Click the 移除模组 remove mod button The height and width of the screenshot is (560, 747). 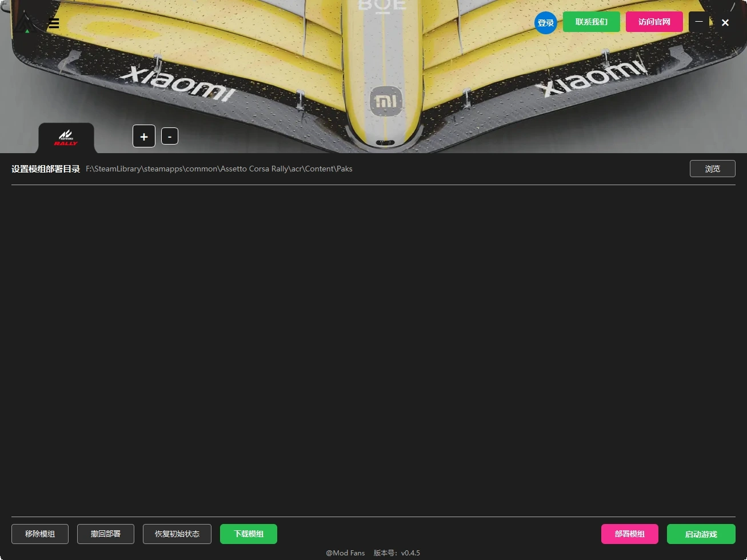pyautogui.click(x=40, y=534)
